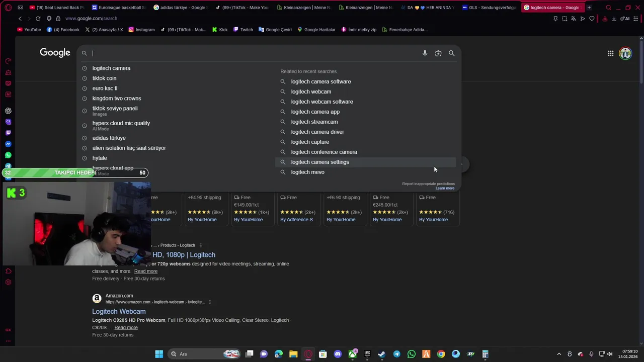Switch to the Euroleague basketball tab

point(119,8)
